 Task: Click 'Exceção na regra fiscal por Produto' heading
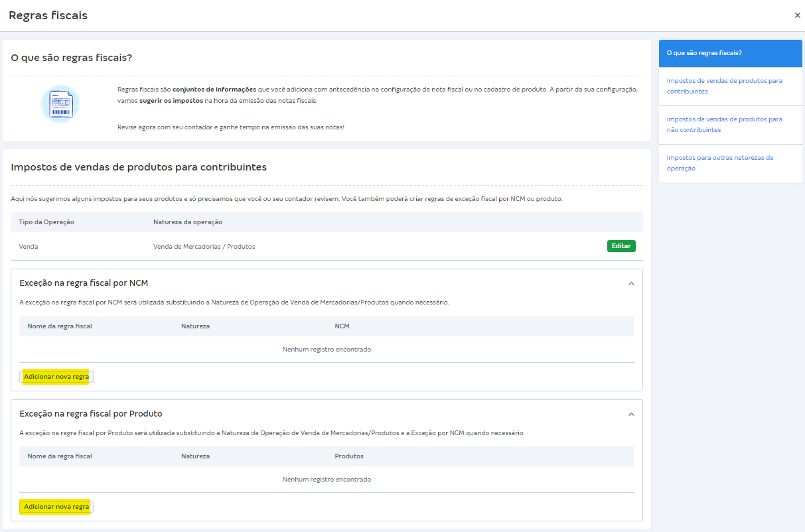91,413
